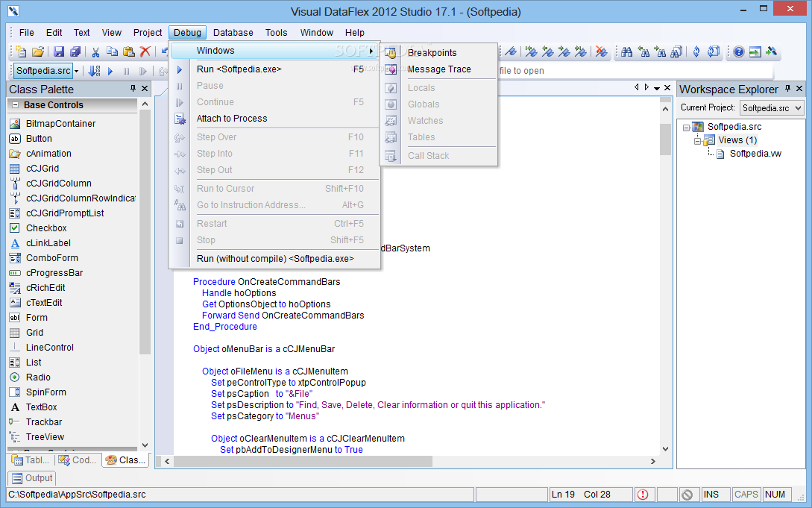Click the Save All toolbar icon
This screenshot has width=812, height=508.
75,51
